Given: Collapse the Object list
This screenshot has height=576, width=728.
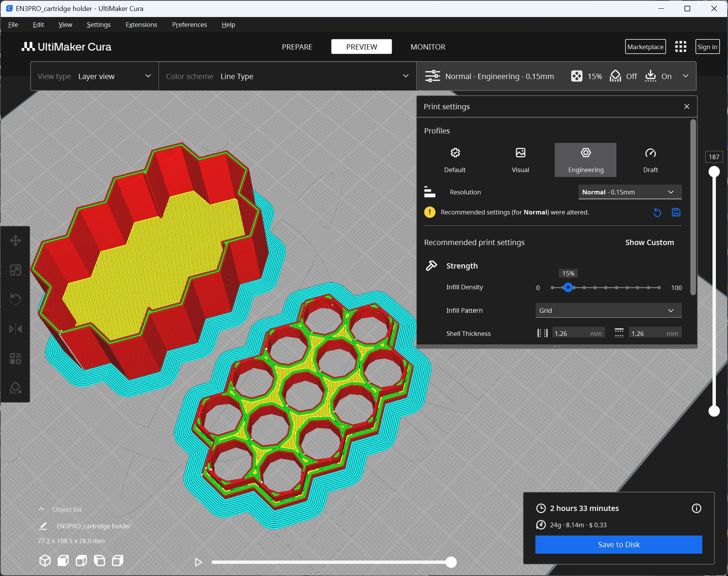Looking at the screenshot, I should click(42, 509).
